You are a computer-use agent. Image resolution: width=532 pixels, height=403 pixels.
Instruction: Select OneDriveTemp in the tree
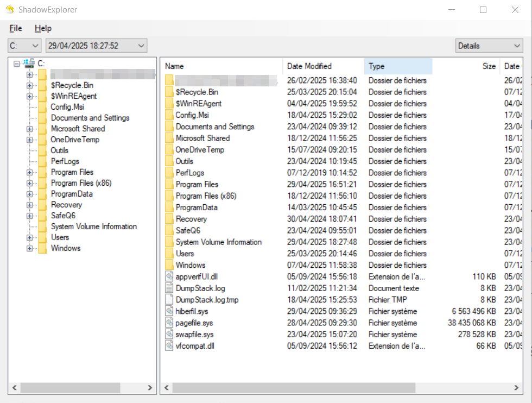pos(75,140)
